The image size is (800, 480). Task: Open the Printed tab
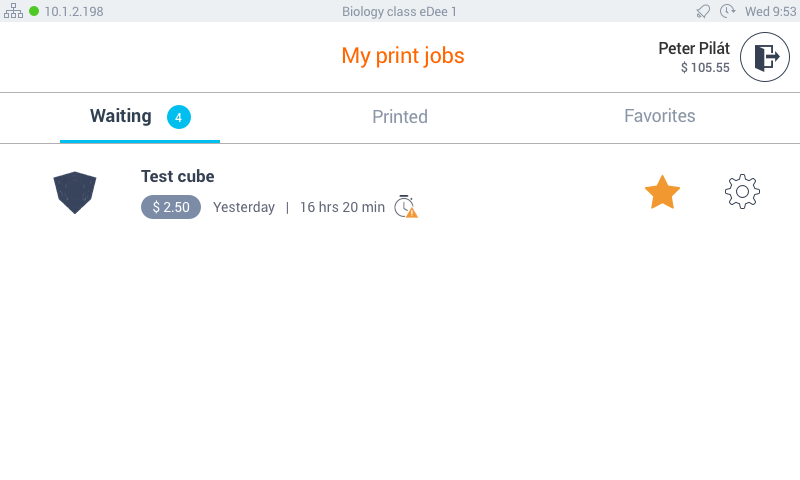pyautogui.click(x=400, y=117)
